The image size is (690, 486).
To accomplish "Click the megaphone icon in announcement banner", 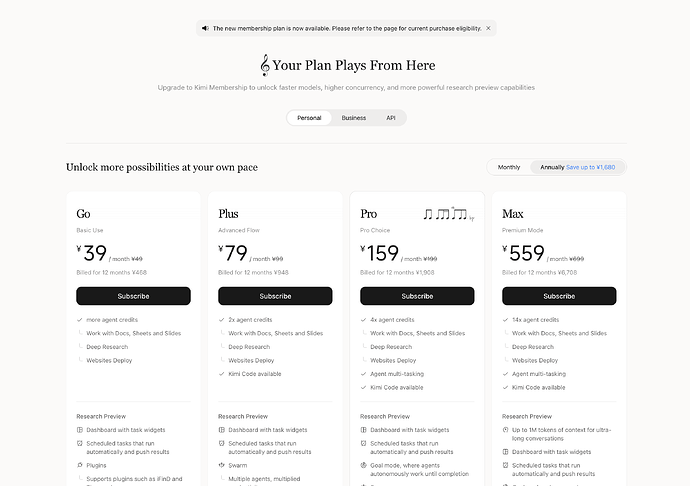I will pyautogui.click(x=205, y=28).
